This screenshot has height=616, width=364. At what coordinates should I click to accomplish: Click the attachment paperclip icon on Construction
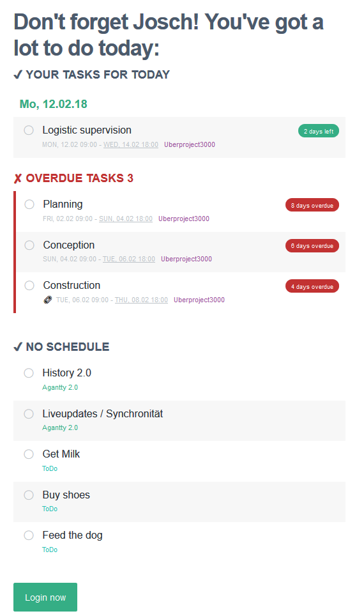tap(47, 300)
